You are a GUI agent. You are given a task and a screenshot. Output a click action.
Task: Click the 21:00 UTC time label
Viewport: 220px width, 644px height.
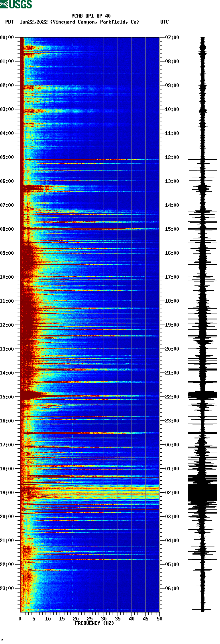click(x=172, y=373)
